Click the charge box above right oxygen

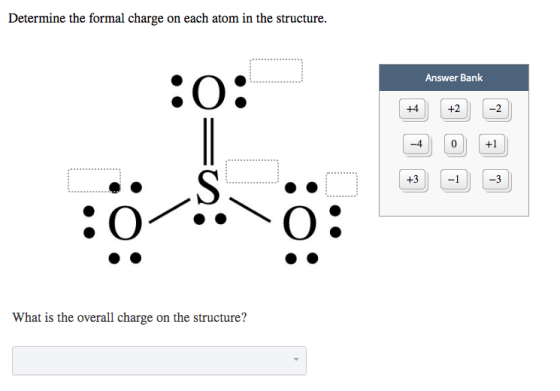tap(341, 184)
